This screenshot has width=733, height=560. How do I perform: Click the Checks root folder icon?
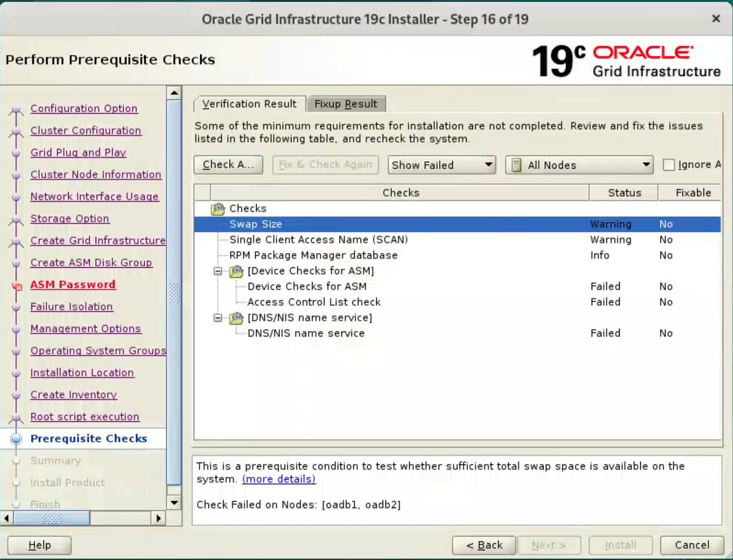click(x=218, y=209)
